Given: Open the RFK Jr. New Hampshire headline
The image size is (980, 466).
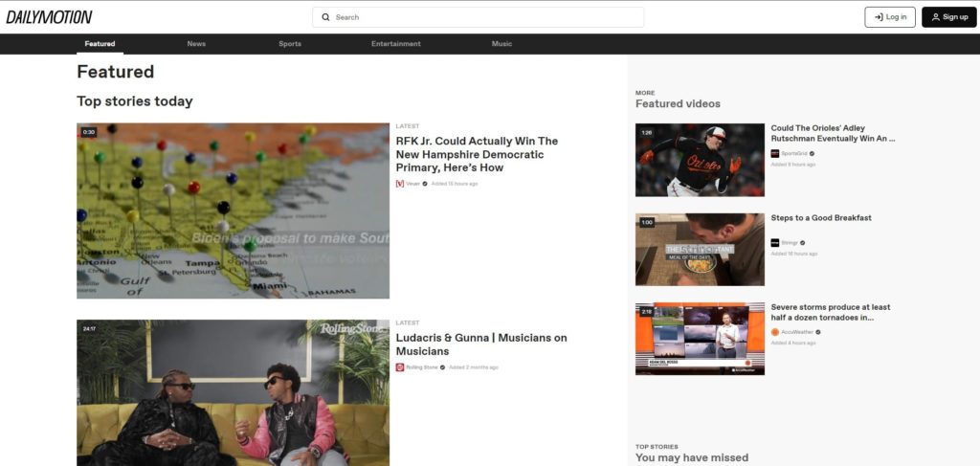Looking at the screenshot, I should coord(477,154).
